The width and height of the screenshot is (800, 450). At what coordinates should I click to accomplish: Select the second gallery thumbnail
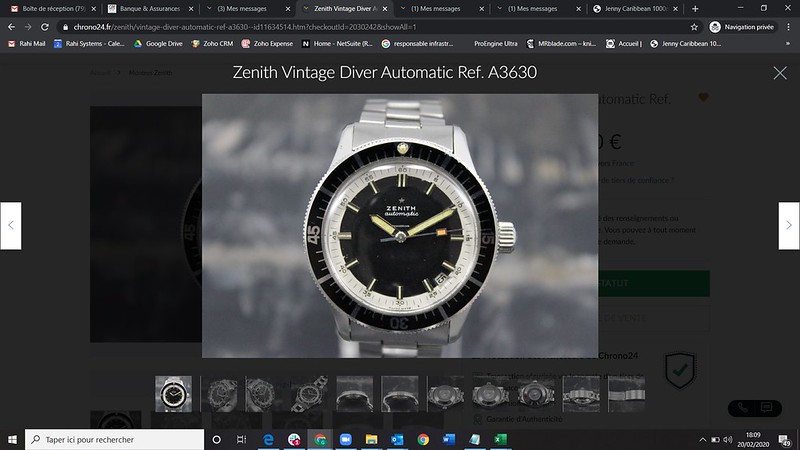[x=219, y=394]
